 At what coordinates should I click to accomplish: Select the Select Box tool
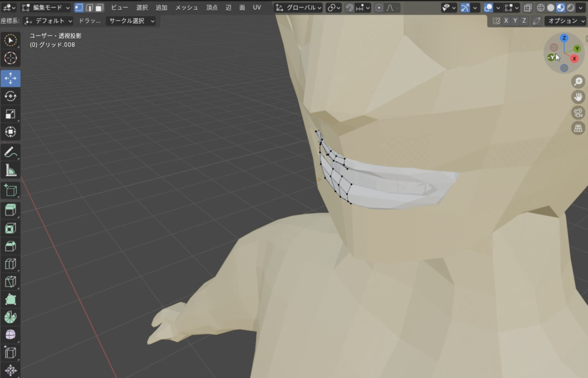pos(10,40)
